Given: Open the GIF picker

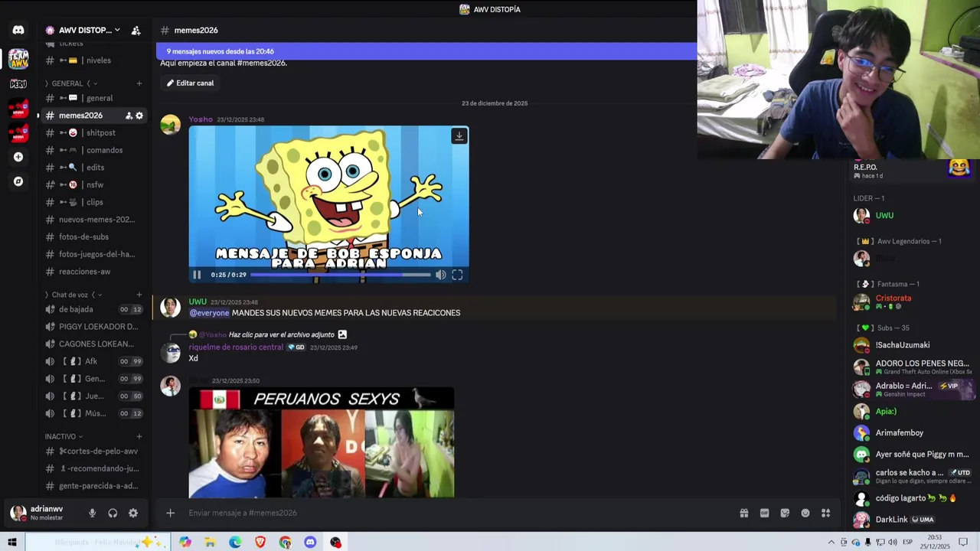Looking at the screenshot, I should 764,514.
